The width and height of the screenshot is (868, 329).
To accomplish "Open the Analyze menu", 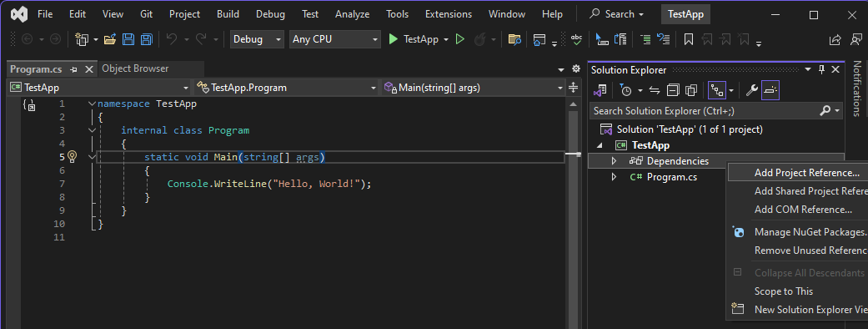I will coord(352,14).
